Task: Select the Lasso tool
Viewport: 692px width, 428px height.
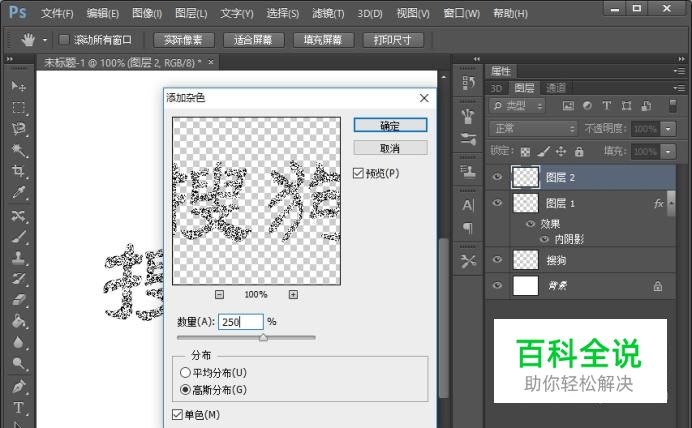Action: pos(18,129)
